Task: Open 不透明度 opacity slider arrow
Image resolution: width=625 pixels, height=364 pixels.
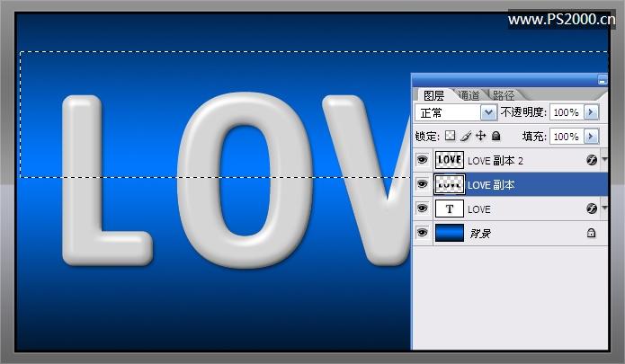Action: (x=591, y=112)
